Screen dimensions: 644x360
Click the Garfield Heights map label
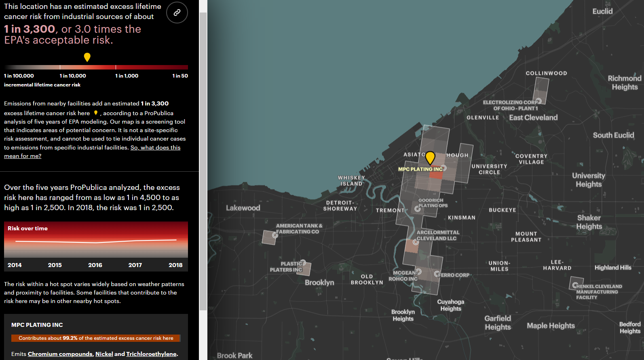(498, 323)
